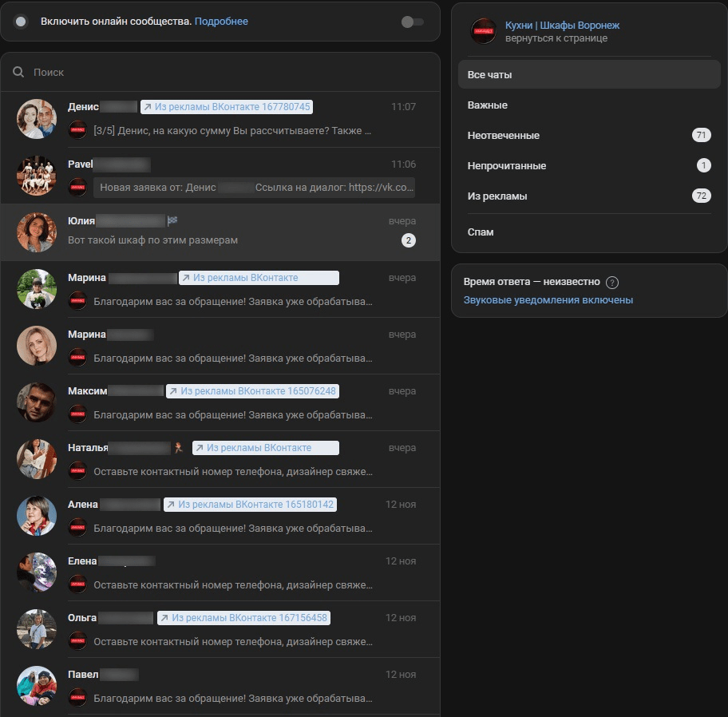Open ad tag Из рекламы ВКонтакте 165180142
728x717 pixels.
[251, 505]
